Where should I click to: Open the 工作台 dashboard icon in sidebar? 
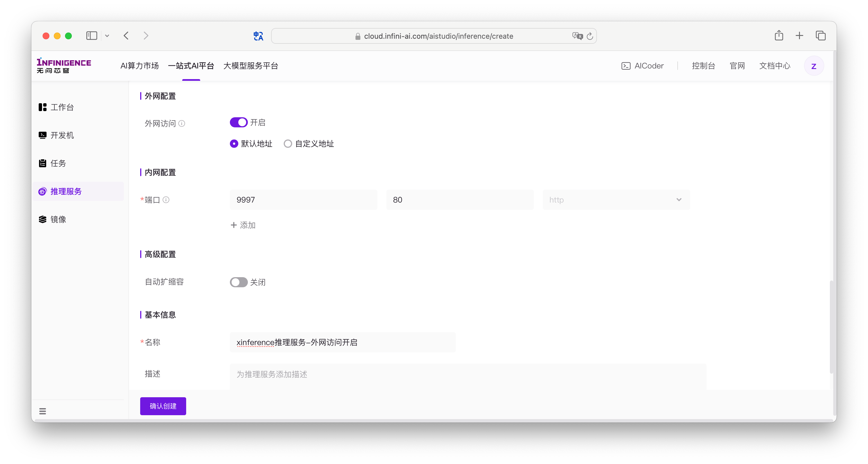(x=42, y=107)
